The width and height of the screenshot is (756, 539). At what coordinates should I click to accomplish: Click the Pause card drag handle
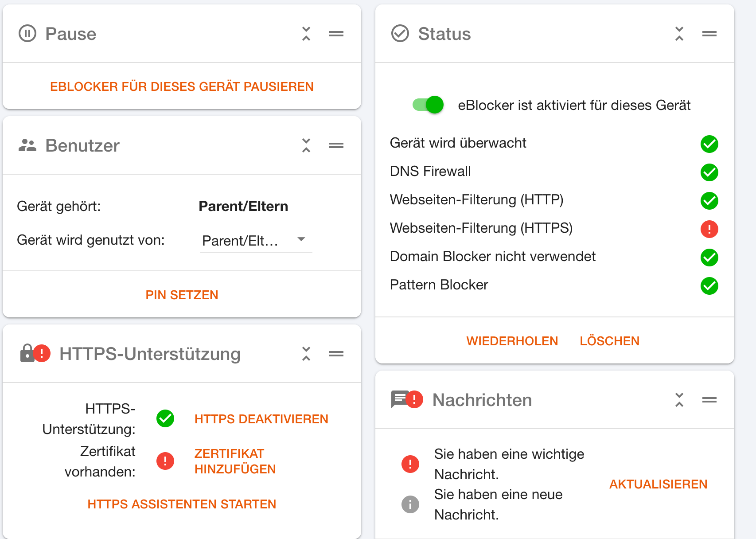point(336,34)
